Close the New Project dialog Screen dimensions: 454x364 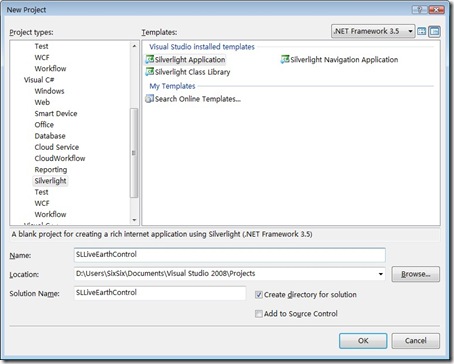click(436, 10)
